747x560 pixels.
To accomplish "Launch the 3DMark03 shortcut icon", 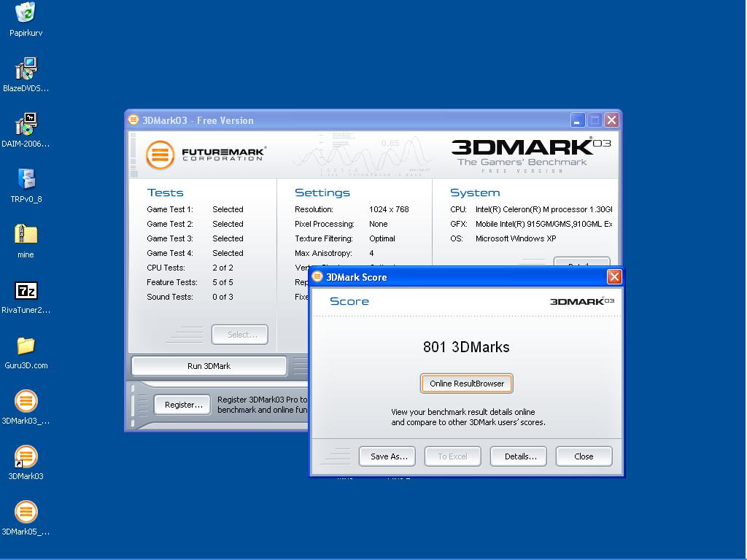I will point(26,456).
